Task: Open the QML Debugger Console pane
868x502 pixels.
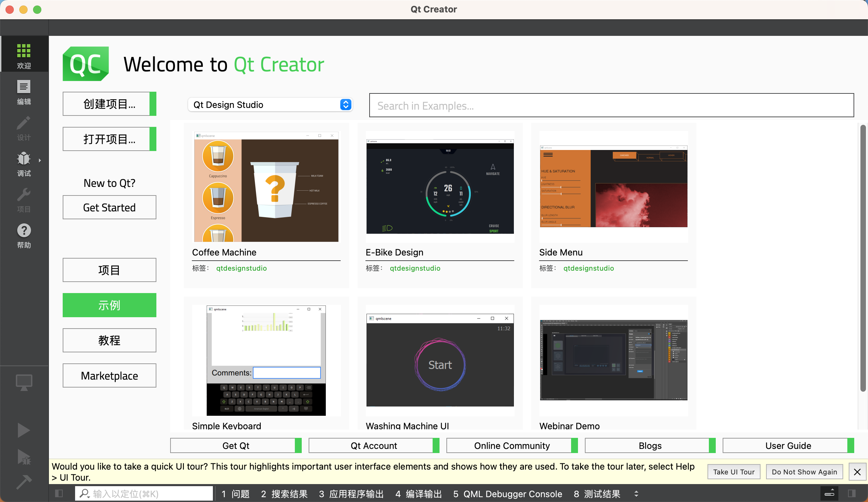Action: (x=507, y=494)
